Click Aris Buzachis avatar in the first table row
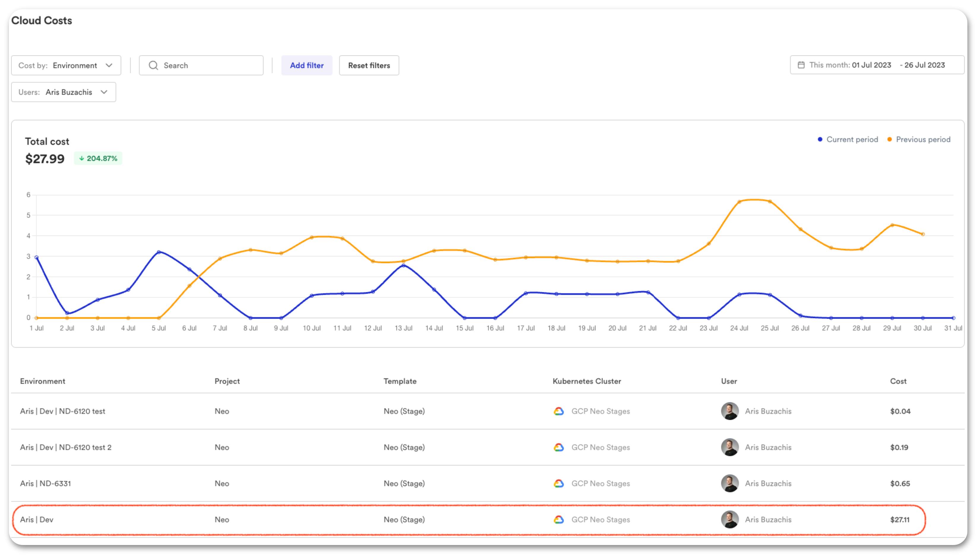 tap(730, 411)
